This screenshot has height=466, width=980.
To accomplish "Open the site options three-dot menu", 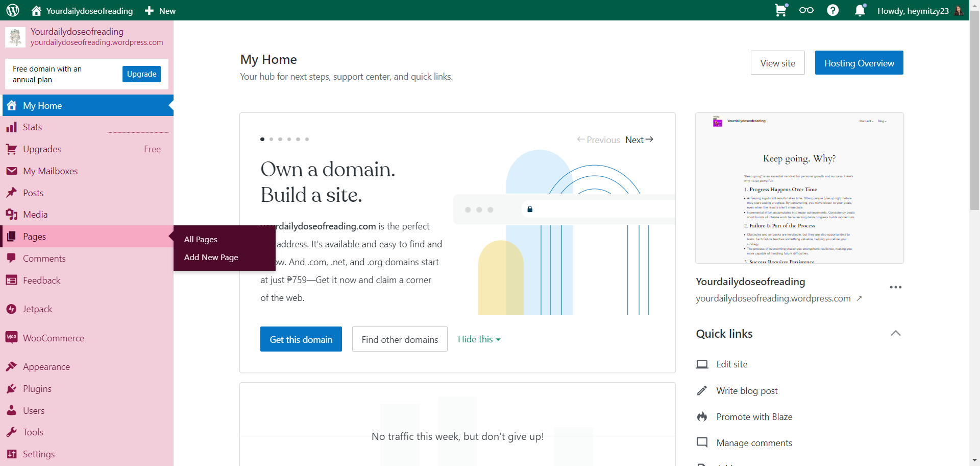I will (x=896, y=287).
